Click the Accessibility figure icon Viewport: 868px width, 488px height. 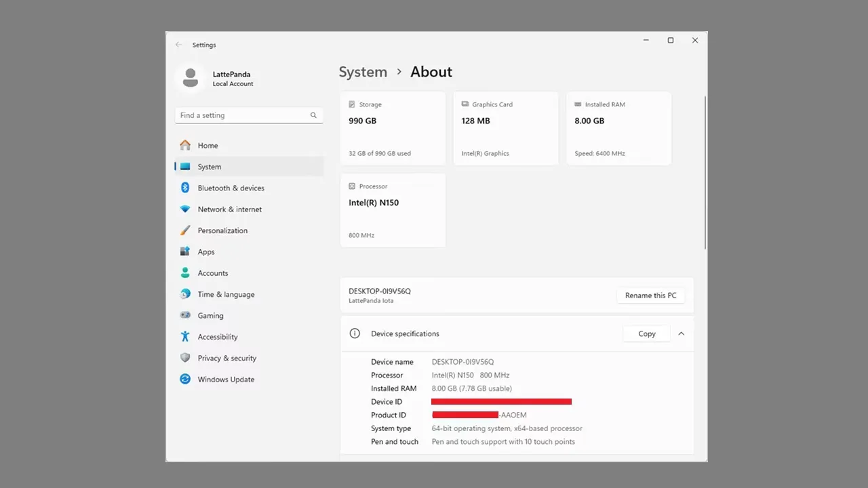(185, 337)
